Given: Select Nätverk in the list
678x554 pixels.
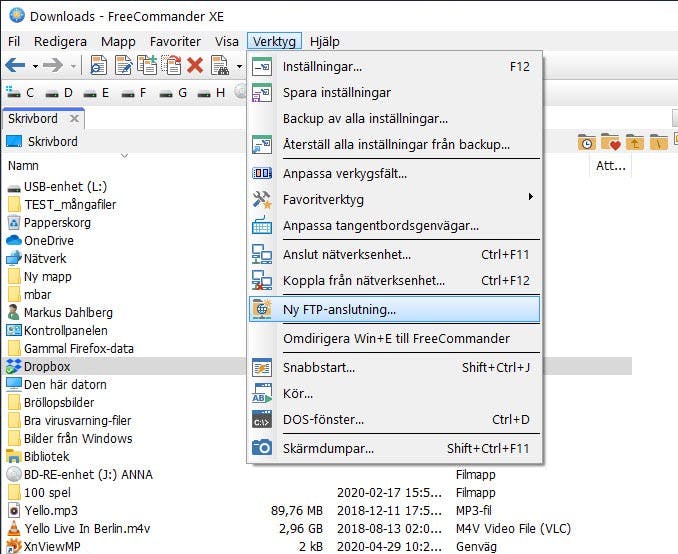Looking at the screenshot, I should [36, 259].
